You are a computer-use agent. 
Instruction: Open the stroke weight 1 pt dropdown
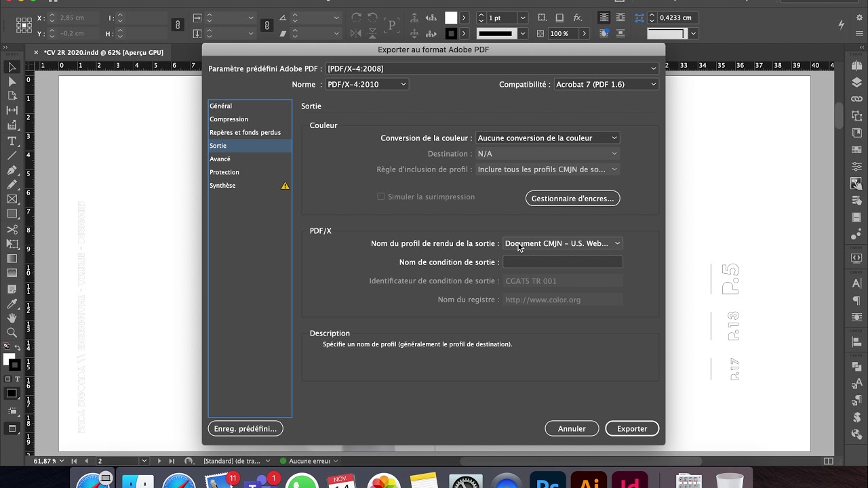pos(522,18)
